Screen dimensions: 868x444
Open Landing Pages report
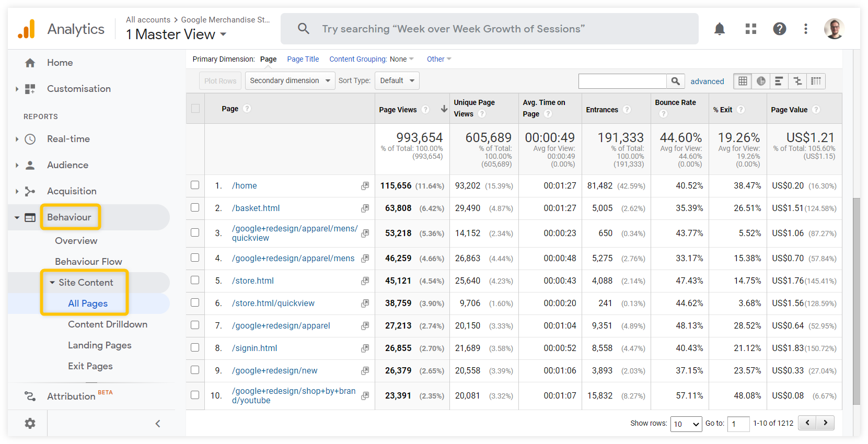(99, 345)
